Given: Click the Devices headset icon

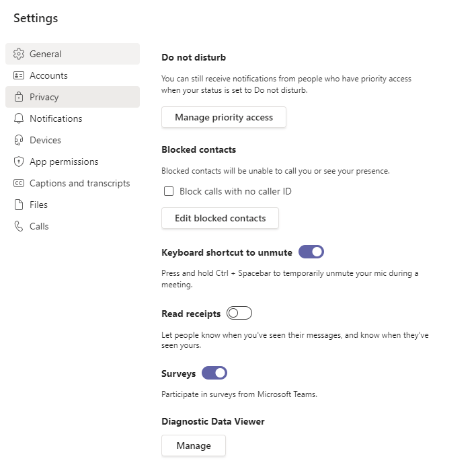Looking at the screenshot, I should (x=19, y=140).
